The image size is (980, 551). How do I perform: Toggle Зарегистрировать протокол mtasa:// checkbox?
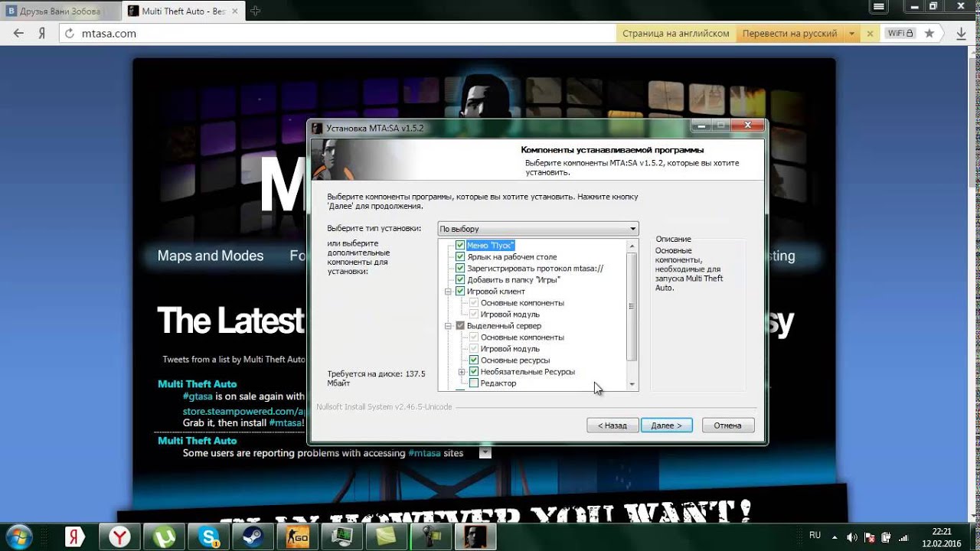pos(460,269)
